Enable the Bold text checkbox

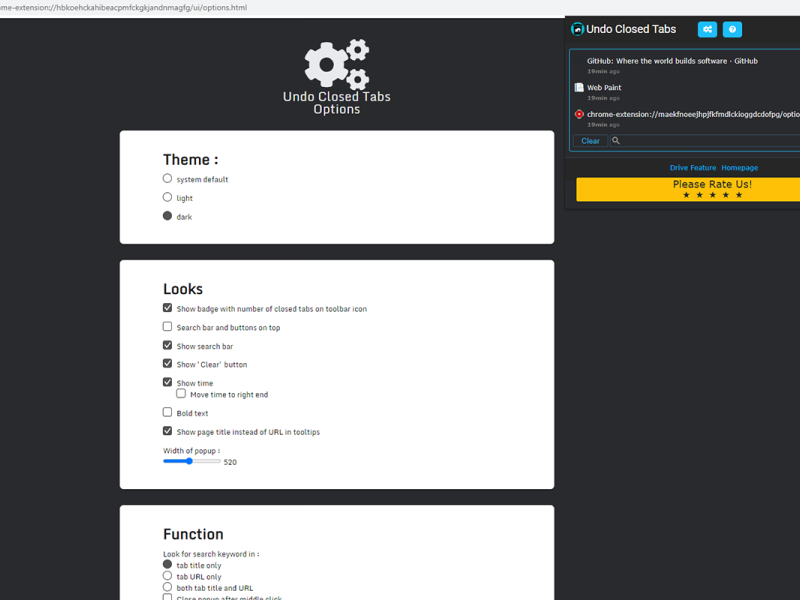(167, 412)
